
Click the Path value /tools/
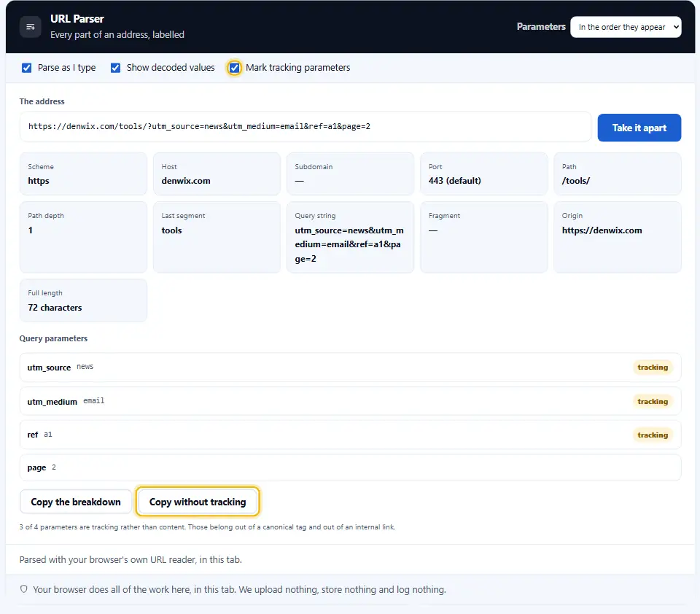point(576,181)
